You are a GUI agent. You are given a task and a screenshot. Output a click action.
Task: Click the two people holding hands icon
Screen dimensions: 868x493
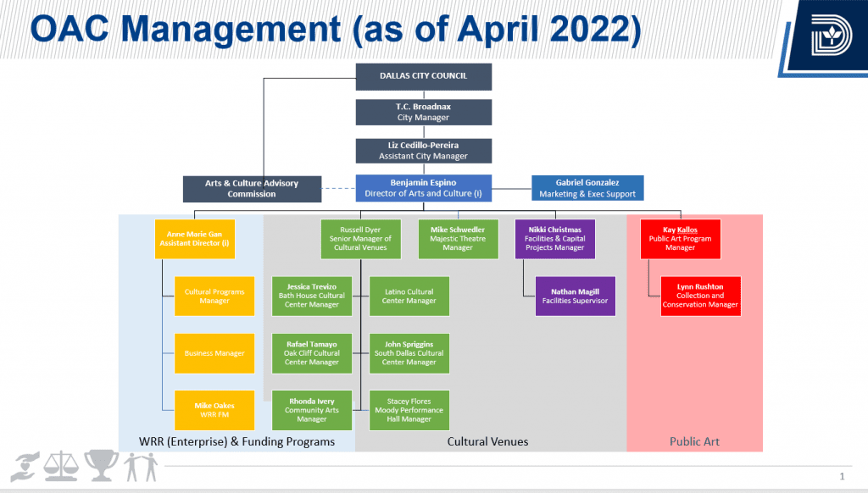click(141, 467)
